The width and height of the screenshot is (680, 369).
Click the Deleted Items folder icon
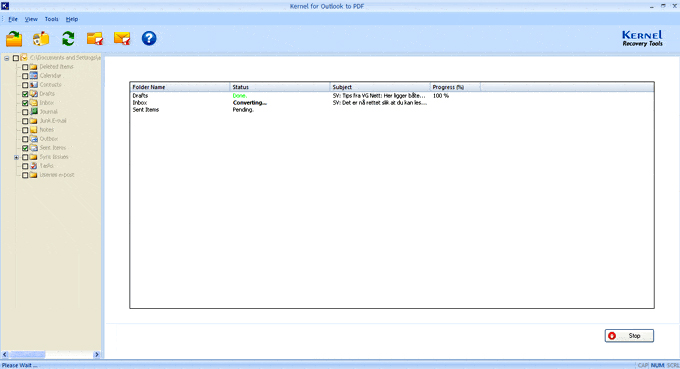33,67
